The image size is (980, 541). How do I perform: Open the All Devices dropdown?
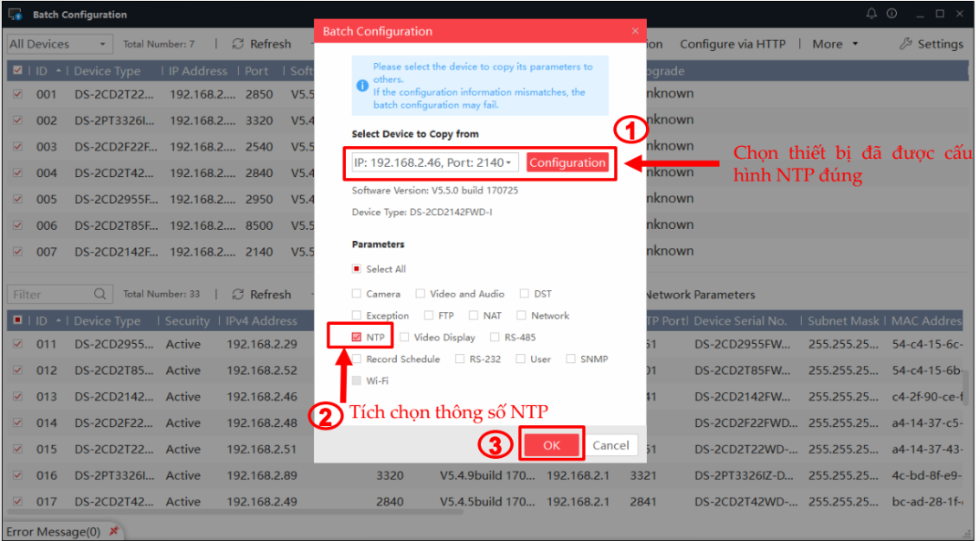pyautogui.click(x=58, y=44)
